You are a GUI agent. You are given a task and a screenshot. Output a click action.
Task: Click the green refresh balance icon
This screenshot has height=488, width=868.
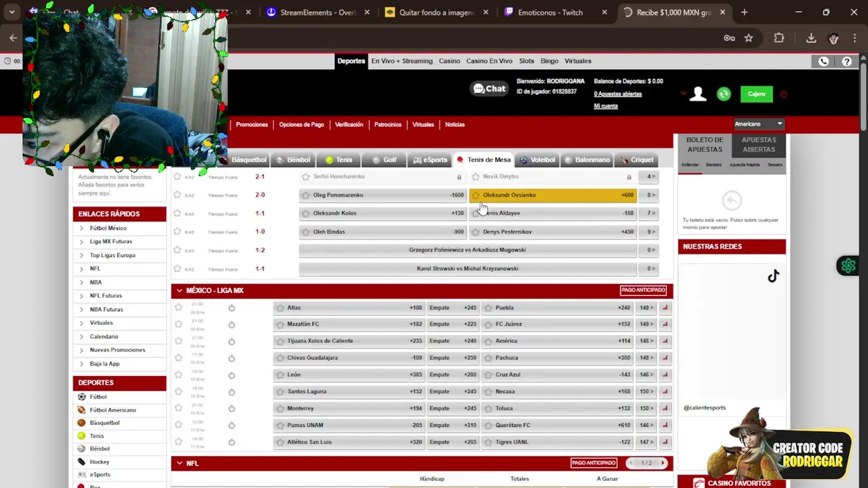724,94
